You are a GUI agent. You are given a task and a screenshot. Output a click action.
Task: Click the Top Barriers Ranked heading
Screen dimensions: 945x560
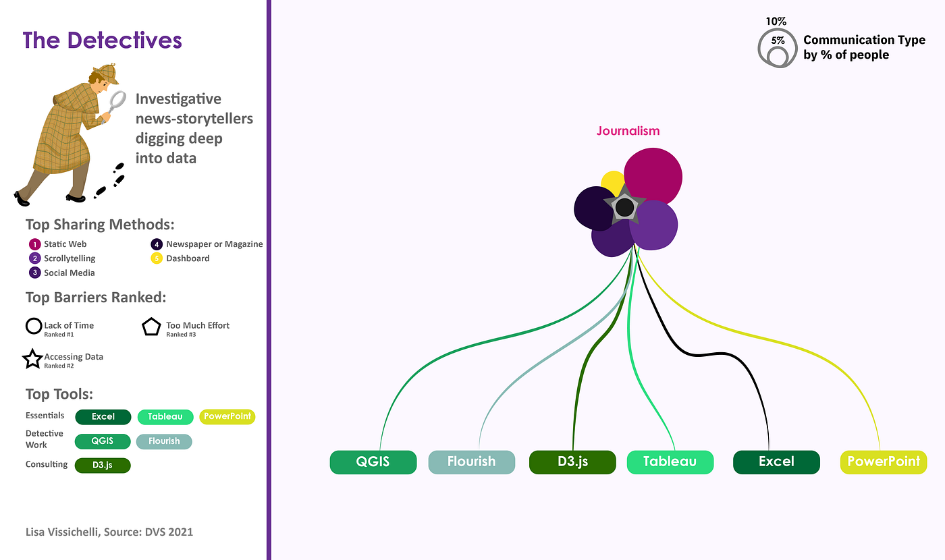point(95,298)
